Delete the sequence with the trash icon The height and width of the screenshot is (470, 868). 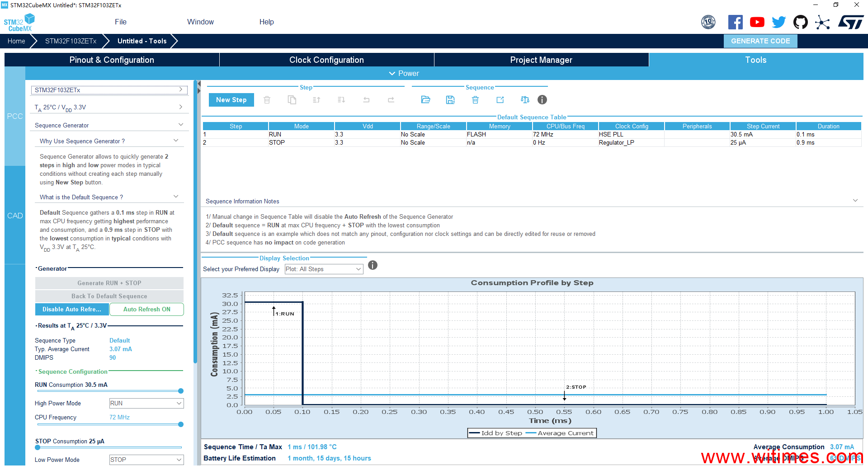point(475,100)
